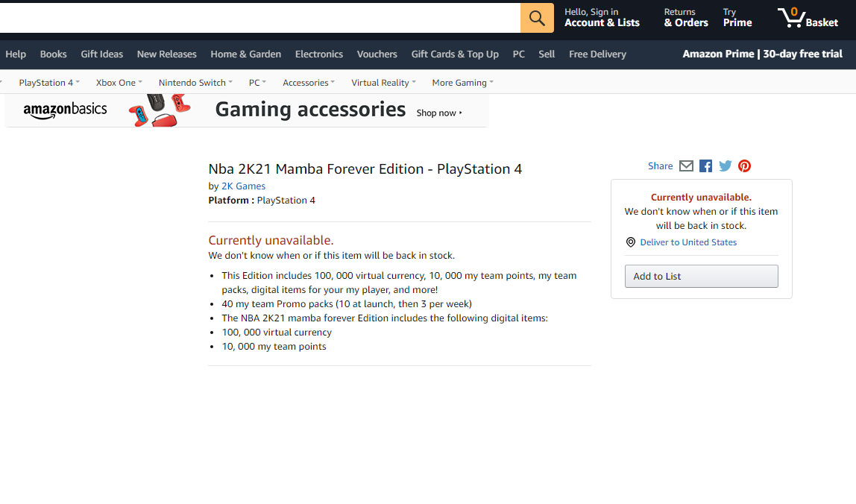Share the product via email icon

pos(686,166)
